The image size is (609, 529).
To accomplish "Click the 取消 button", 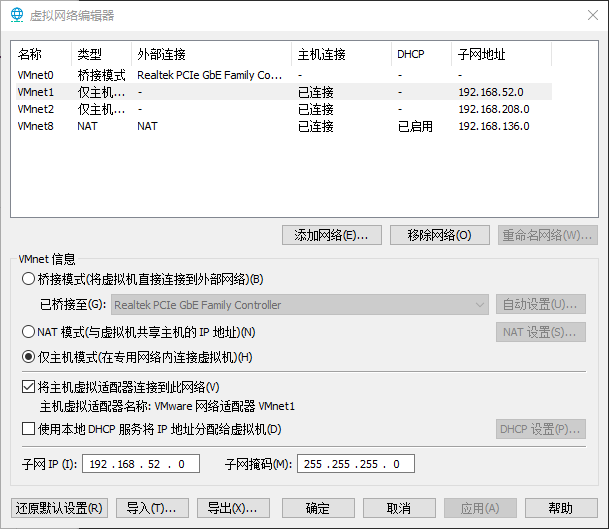I will [x=399, y=508].
